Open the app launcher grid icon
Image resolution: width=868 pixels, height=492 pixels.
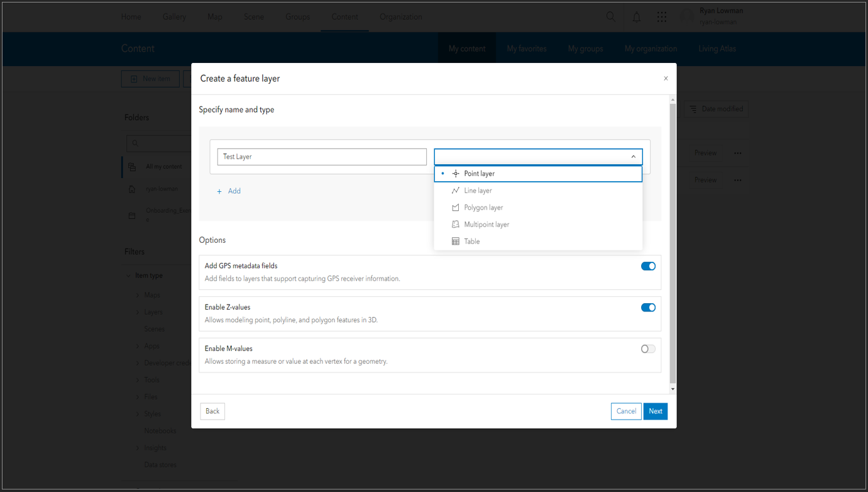(x=661, y=17)
